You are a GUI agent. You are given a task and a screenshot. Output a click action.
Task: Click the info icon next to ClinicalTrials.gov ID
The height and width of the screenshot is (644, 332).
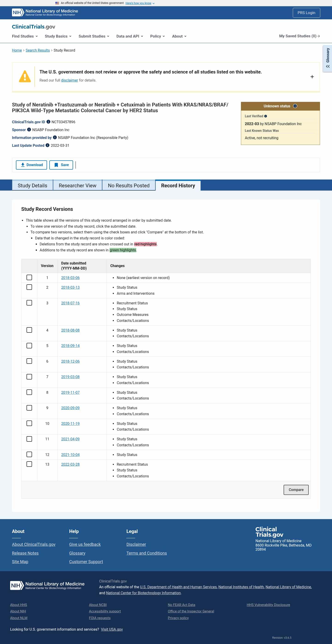(48, 122)
